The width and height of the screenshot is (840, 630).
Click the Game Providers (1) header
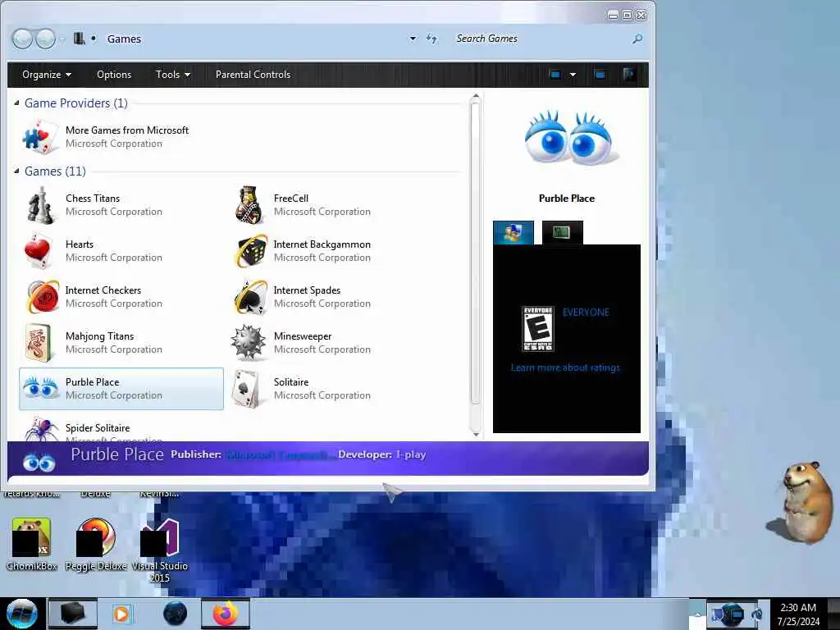76,103
